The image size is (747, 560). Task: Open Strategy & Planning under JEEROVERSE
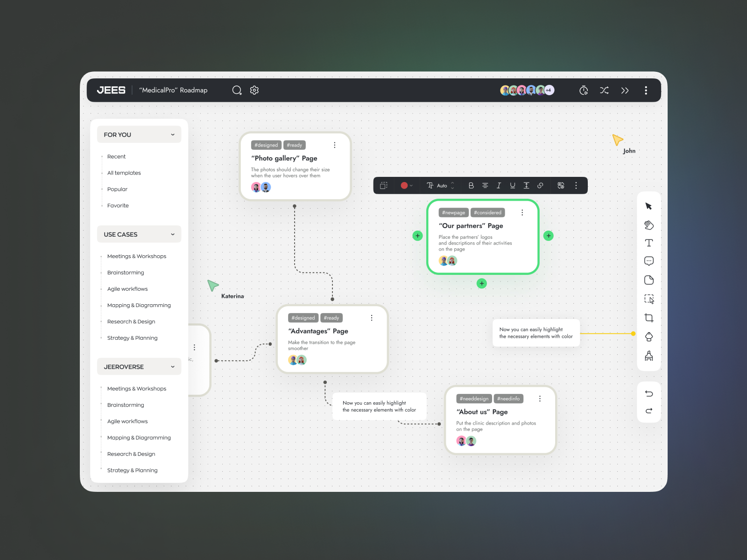tap(132, 470)
